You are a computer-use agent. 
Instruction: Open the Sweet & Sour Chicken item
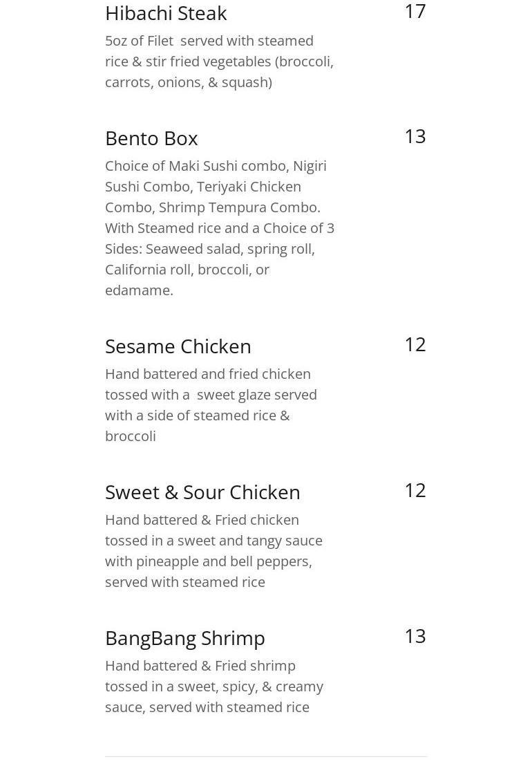[202, 492]
